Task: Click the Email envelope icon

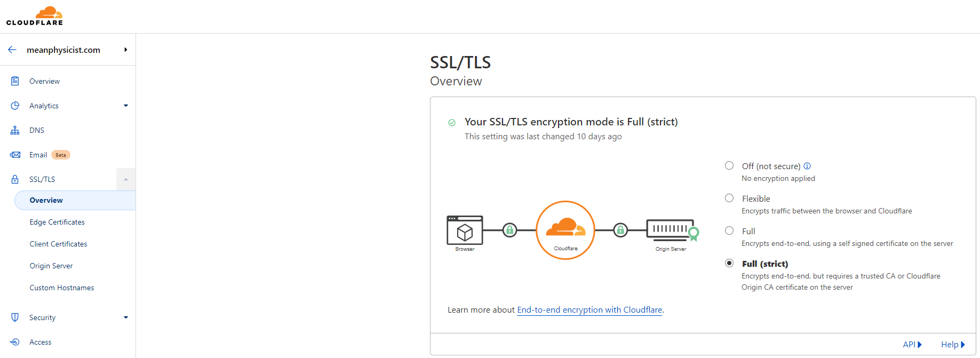Action: point(15,155)
